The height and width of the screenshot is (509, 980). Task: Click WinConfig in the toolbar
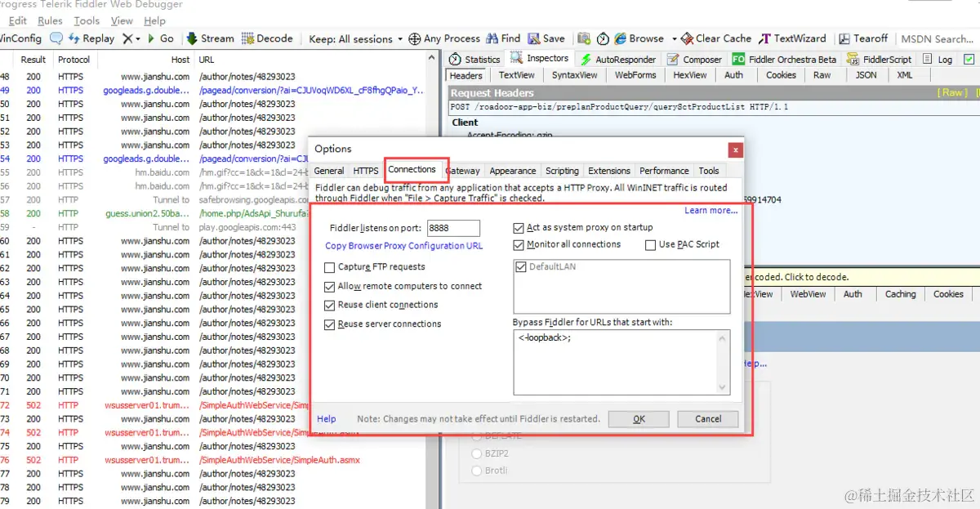[x=20, y=38]
